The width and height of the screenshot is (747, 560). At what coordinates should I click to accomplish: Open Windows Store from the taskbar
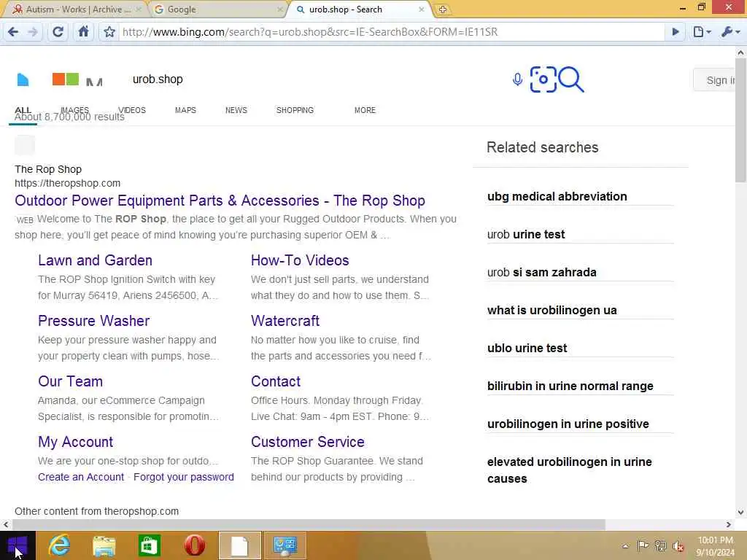(x=149, y=545)
